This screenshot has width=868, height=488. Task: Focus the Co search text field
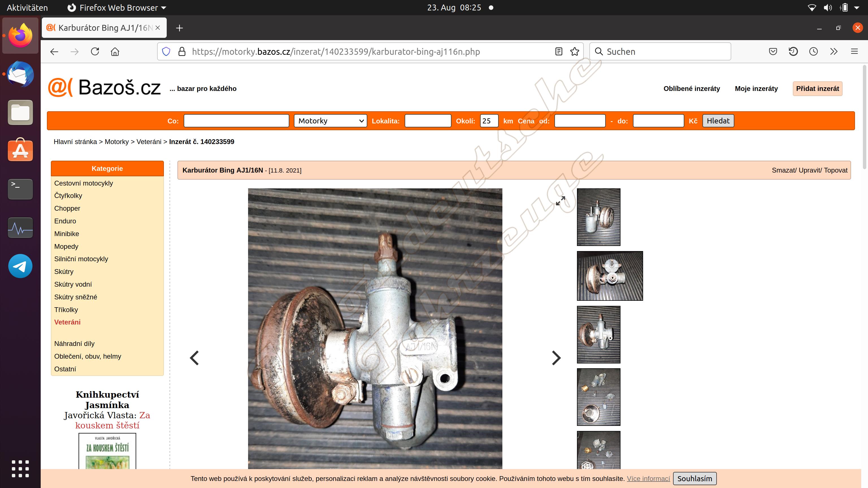236,121
